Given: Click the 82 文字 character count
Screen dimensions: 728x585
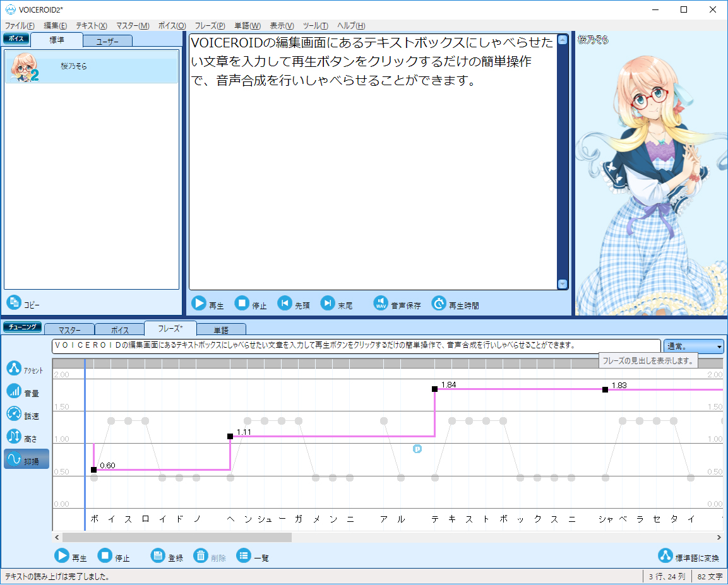Looking at the screenshot, I should pyautogui.click(x=710, y=577).
